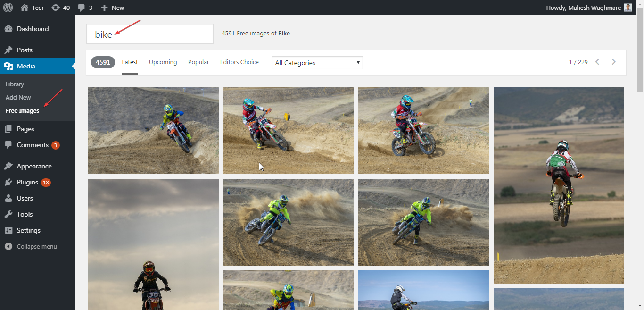Image resolution: width=644 pixels, height=310 pixels.
Task: Click the Comments count badge 3
Action: 56,145
